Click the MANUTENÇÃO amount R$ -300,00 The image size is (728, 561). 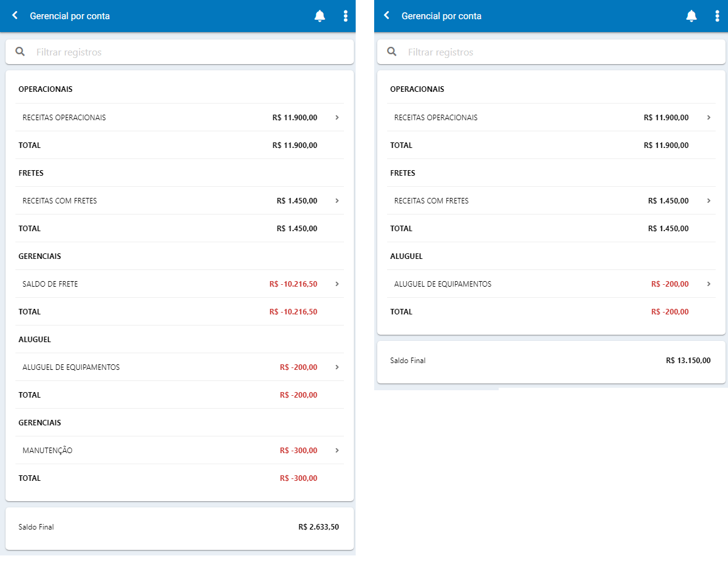click(x=298, y=450)
